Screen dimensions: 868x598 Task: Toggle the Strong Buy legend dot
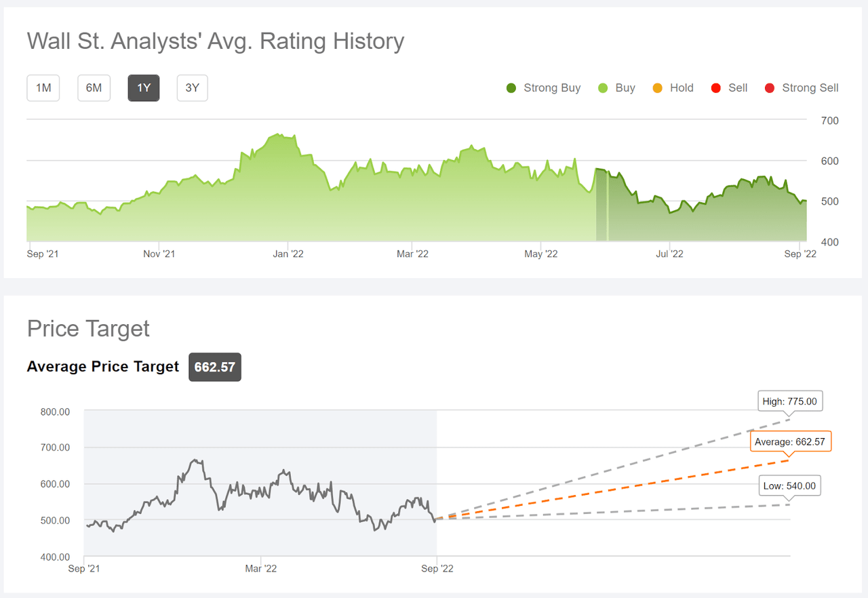tap(511, 88)
